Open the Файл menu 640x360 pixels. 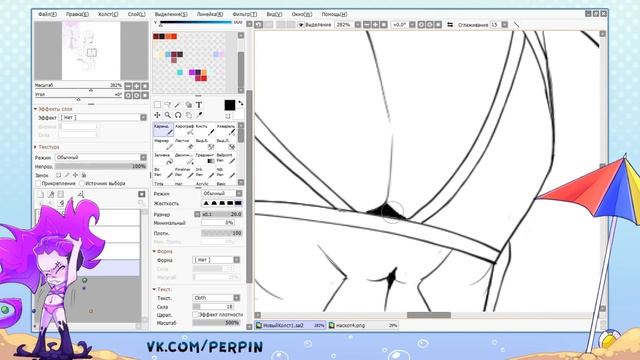coord(47,14)
